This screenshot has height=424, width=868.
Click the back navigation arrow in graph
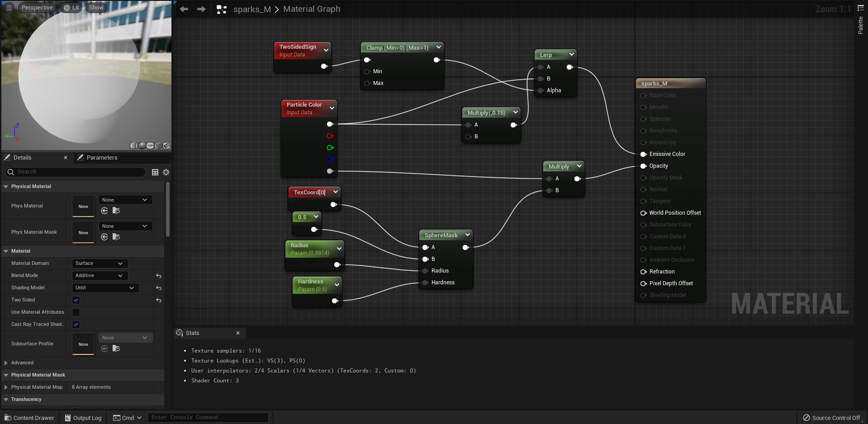click(x=184, y=9)
